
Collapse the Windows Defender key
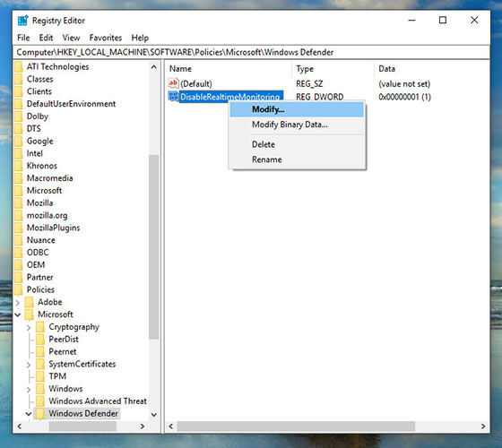(x=29, y=414)
